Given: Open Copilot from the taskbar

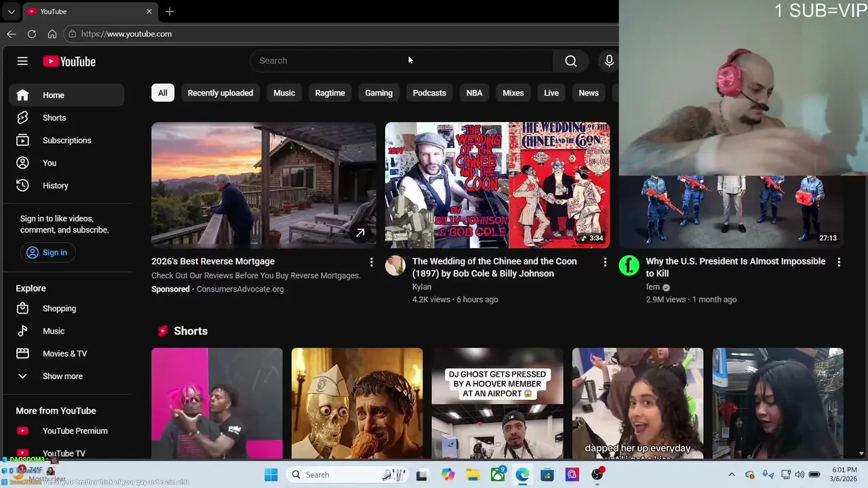Looking at the screenshot, I should coord(447,475).
